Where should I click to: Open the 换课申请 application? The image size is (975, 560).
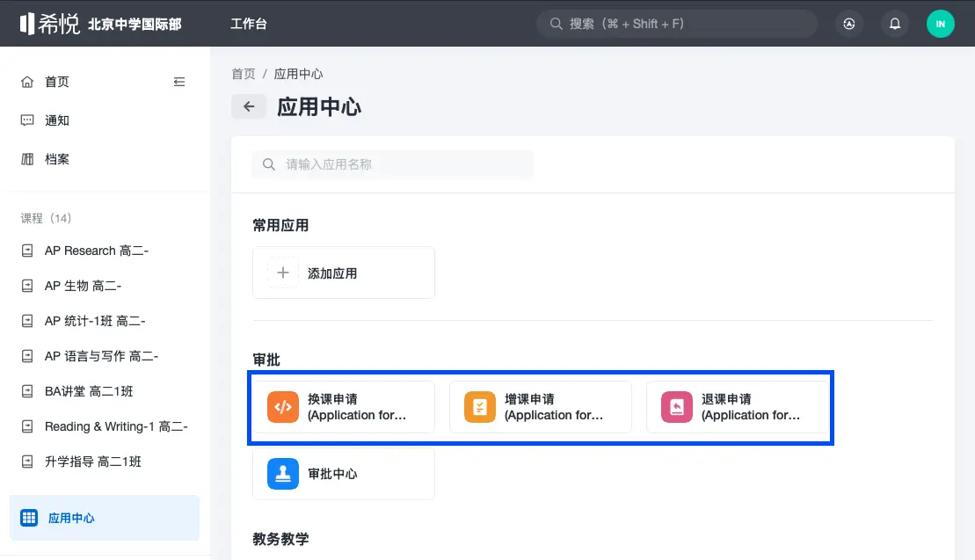[x=344, y=407]
